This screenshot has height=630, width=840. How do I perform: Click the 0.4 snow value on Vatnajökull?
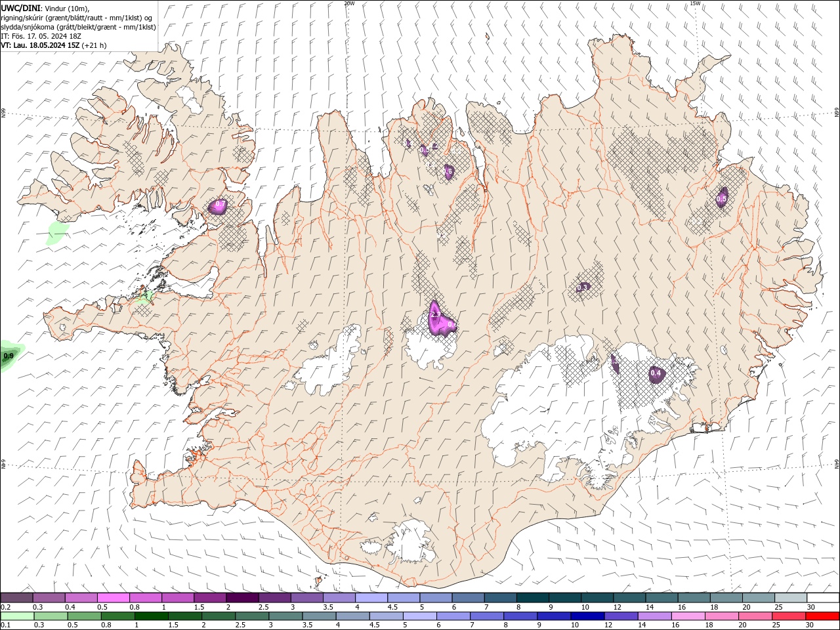656,373
